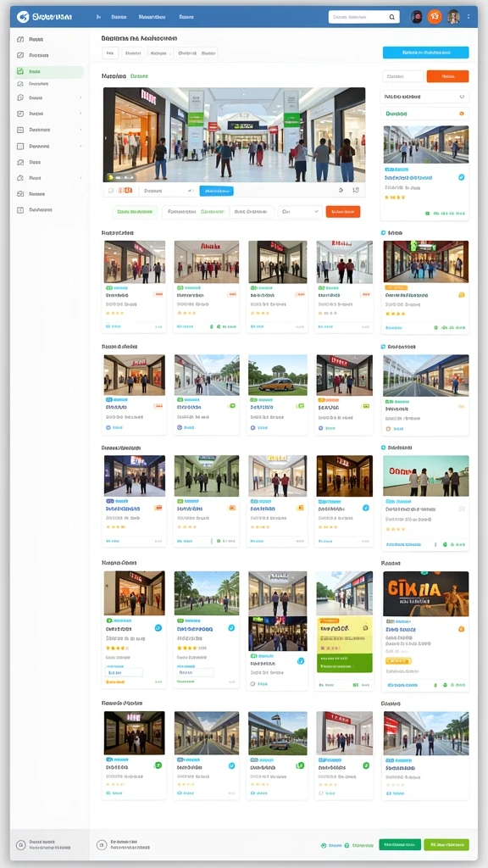Viewport: 488px width, 868px height.
Task: Click the circular icon at sidebar bottom
Action: coord(20,845)
